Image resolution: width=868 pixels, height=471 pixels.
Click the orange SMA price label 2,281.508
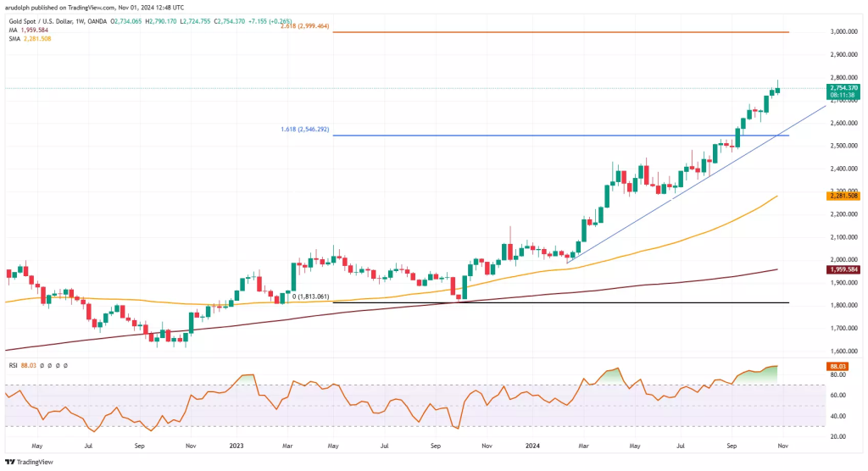coord(841,196)
